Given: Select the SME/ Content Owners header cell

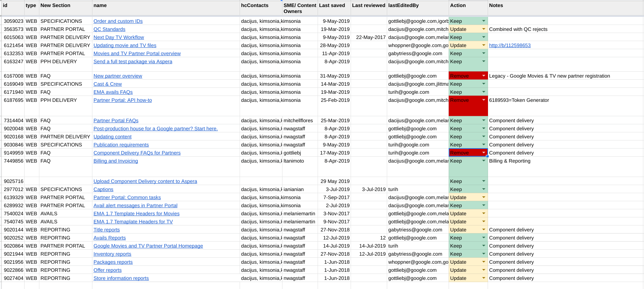Looking at the screenshot, I should point(300,8).
